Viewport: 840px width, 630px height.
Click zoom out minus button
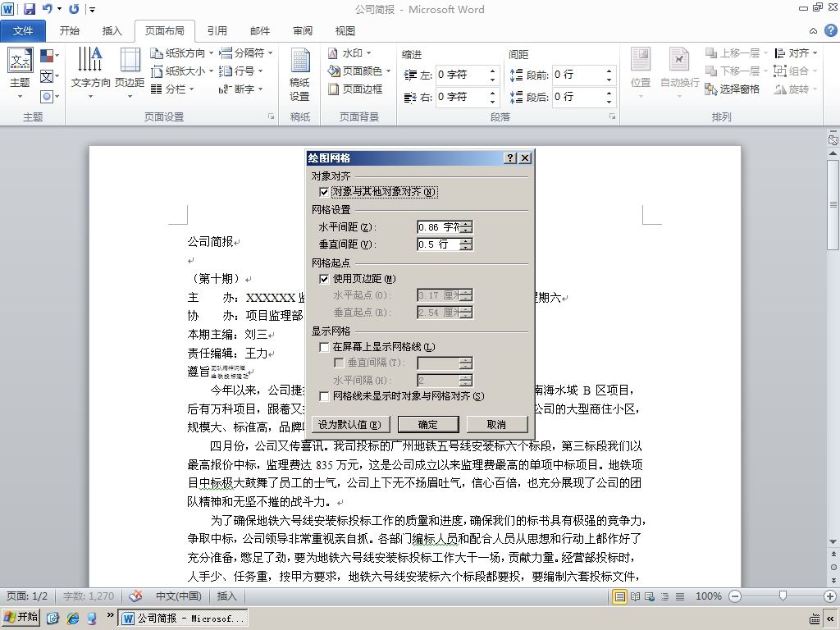coord(735,596)
